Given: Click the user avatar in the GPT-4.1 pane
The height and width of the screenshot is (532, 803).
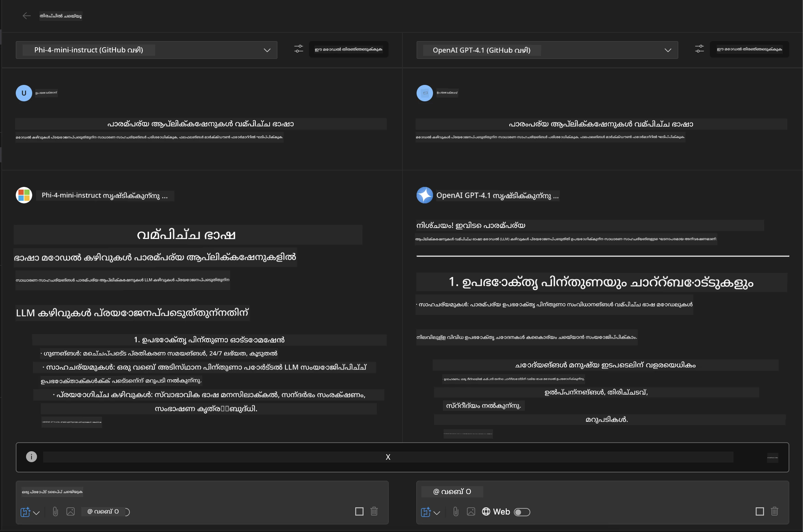Looking at the screenshot, I should [425, 93].
